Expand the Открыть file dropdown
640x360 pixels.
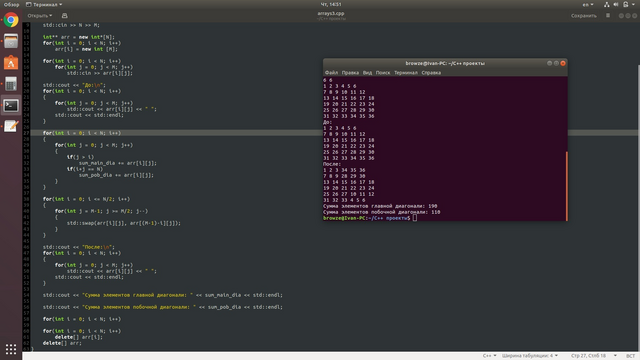tap(40, 16)
